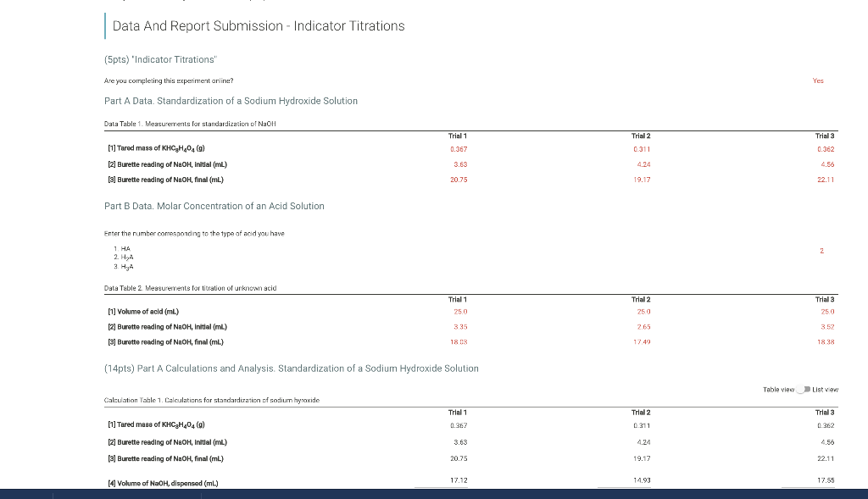Click the dark taskbar at screen bottom
The image size is (868, 499).
[x=434, y=494]
